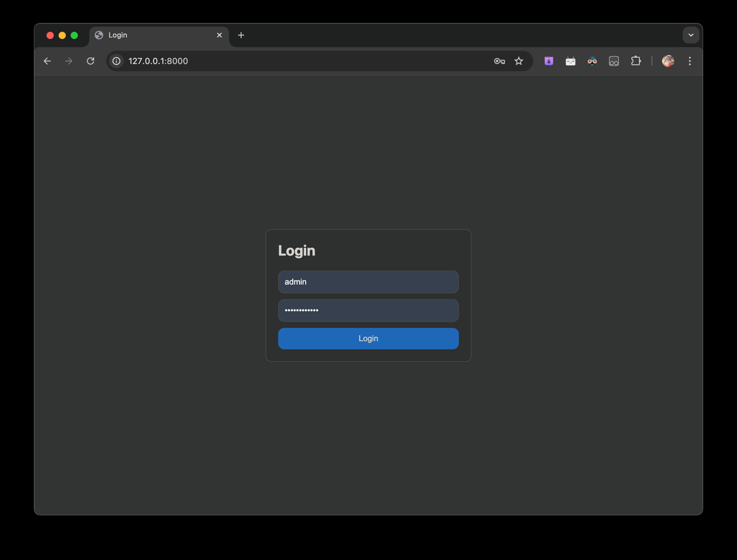Click into the masked password field

pyautogui.click(x=368, y=310)
